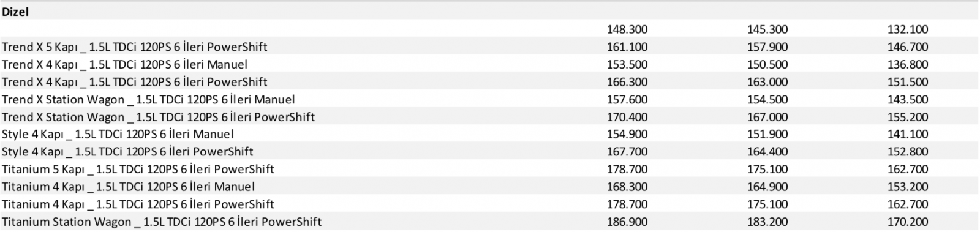Click the 186.900 price value
The height and width of the screenshot is (232, 980).
point(627,222)
